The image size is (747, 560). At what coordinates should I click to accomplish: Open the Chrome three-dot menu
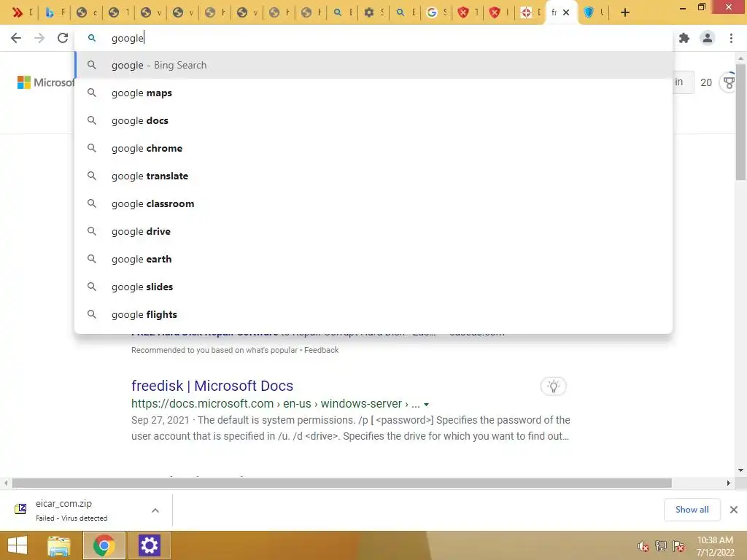click(x=731, y=38)
